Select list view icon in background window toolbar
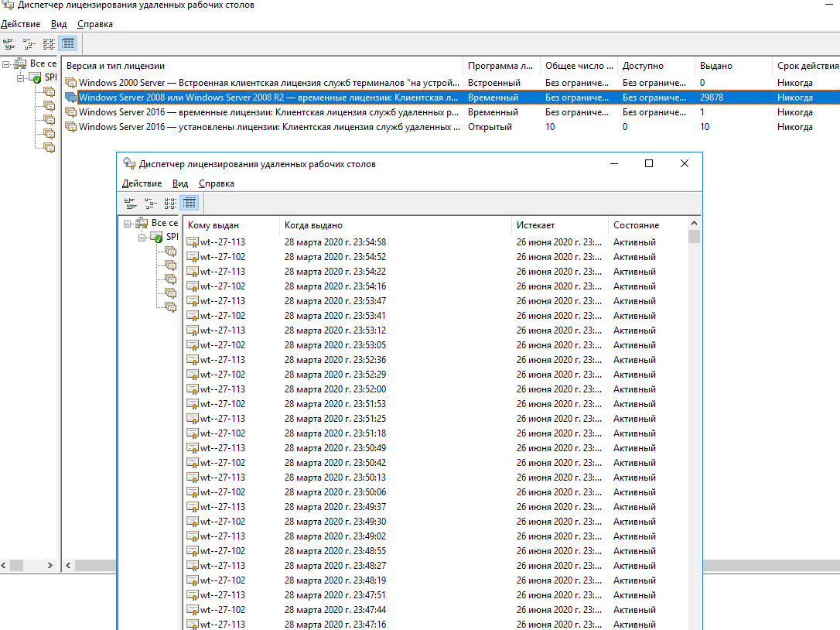The image size is (840, 630). tap(49, 43)
